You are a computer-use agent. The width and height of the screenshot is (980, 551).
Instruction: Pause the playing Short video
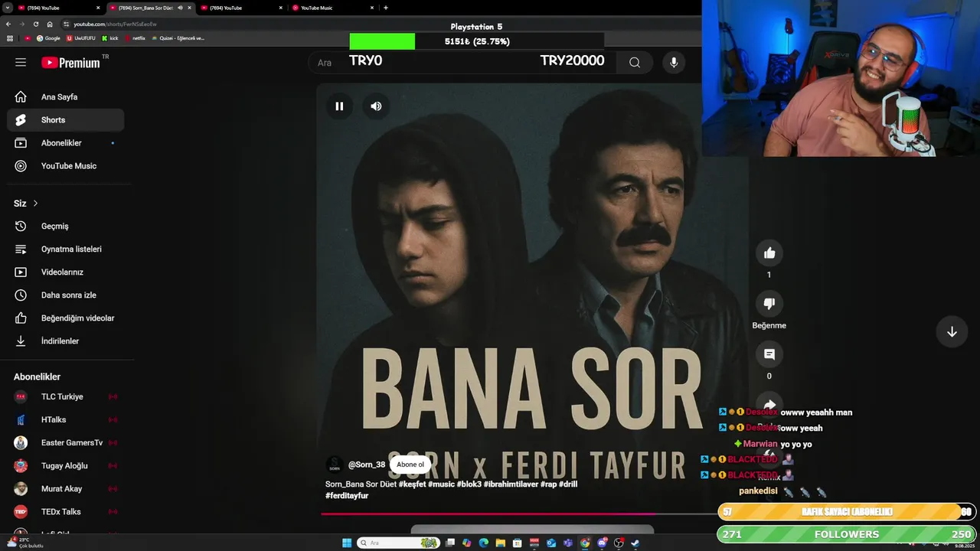(339, 106)
